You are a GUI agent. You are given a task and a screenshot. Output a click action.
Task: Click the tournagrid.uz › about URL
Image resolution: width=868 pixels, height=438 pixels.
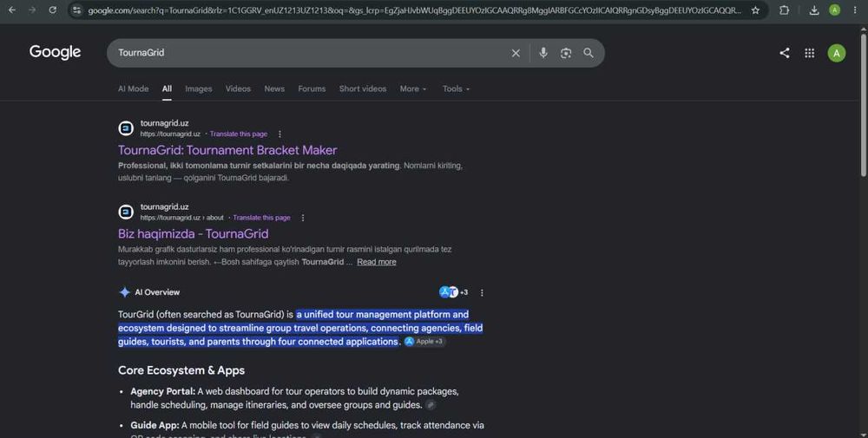point(181,218)
